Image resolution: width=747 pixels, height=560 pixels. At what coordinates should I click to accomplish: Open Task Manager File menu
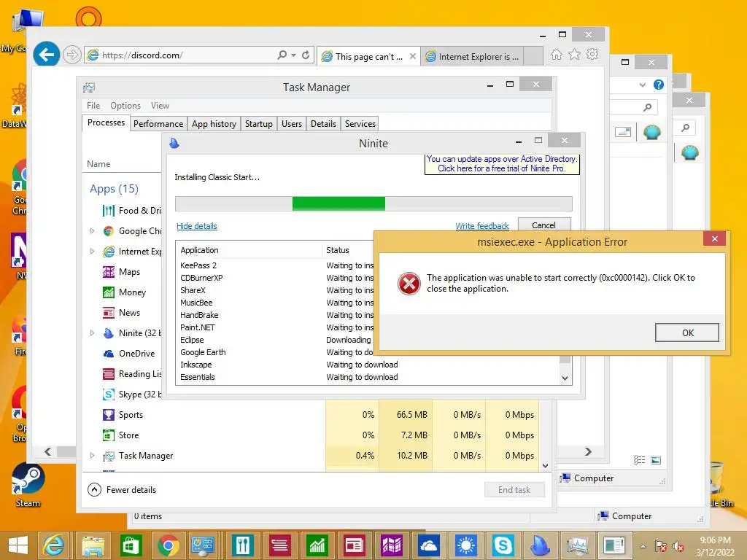93,106
